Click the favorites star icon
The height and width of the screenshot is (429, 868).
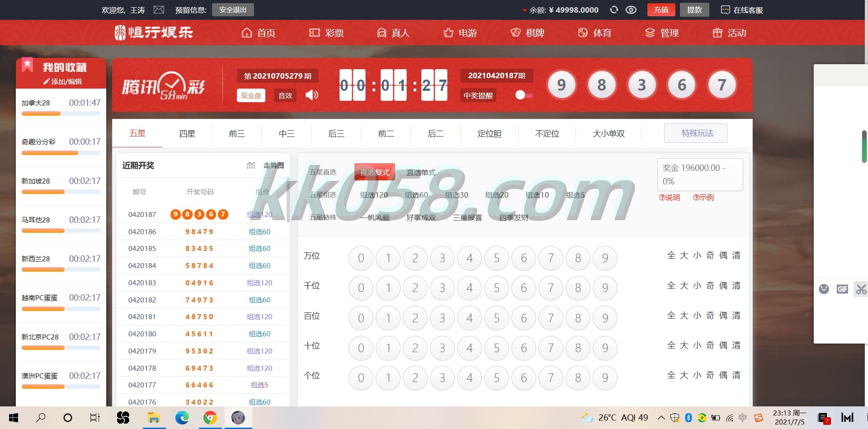point(27,65)
